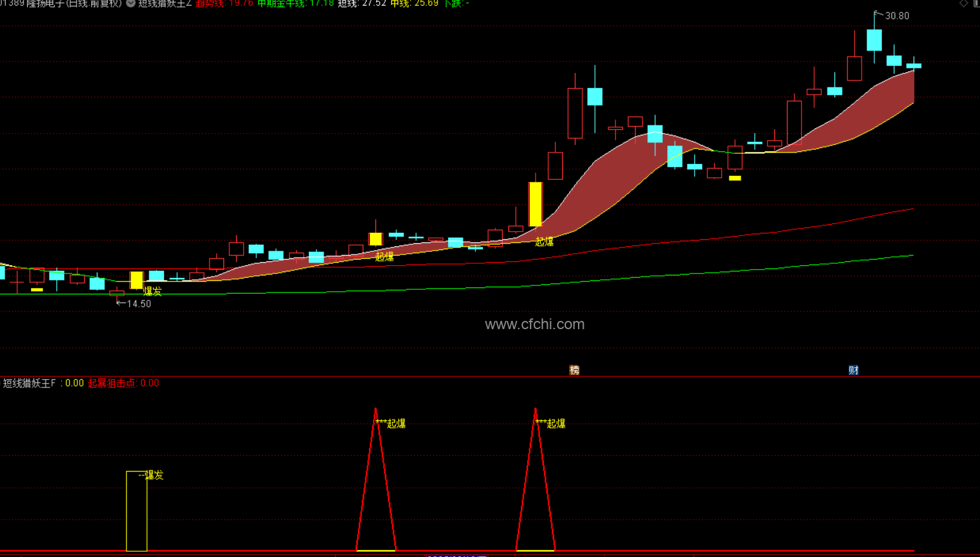Select the cyan candlestick at the 30.80 high
Image resolution: width=980 pixels, height=557 pixels.
point(874,40)
